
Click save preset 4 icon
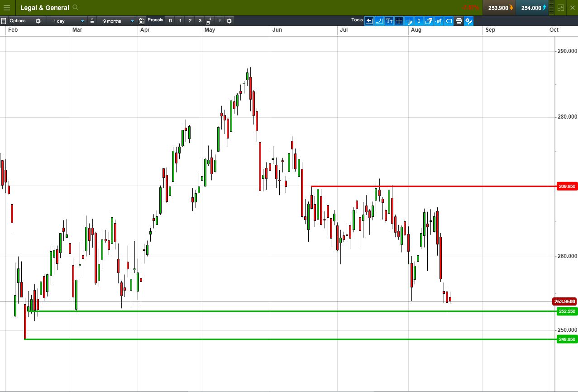coord(209,21)
